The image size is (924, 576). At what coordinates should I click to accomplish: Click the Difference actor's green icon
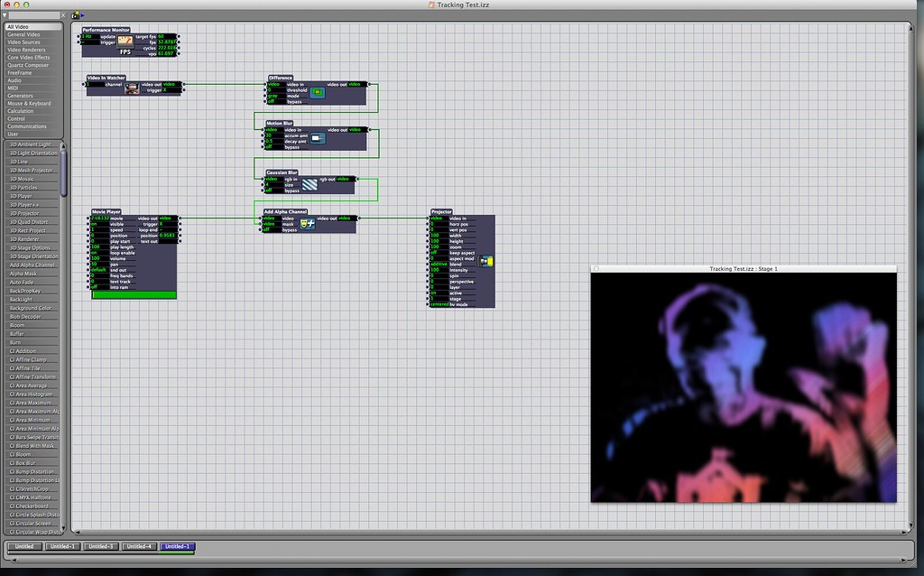point(317,92)
